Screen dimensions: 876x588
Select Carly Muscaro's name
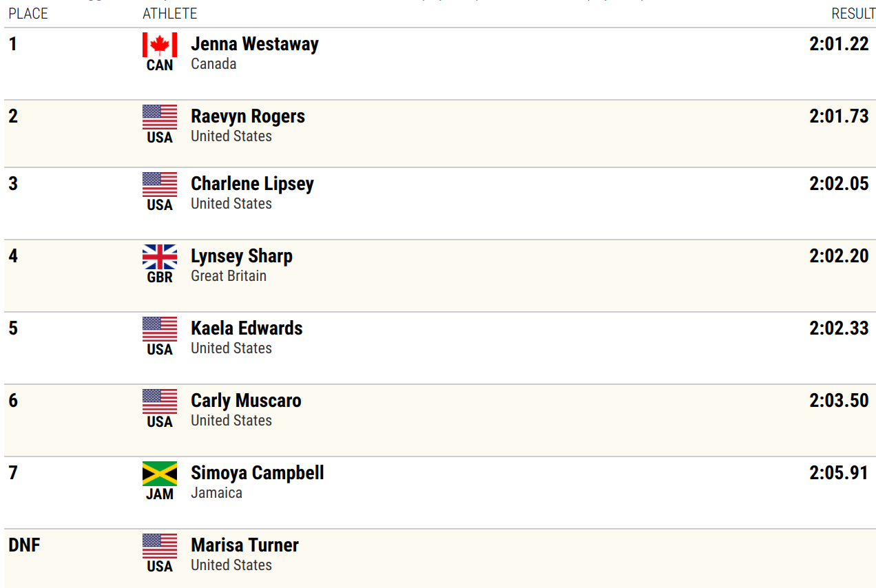coord(246,401)
